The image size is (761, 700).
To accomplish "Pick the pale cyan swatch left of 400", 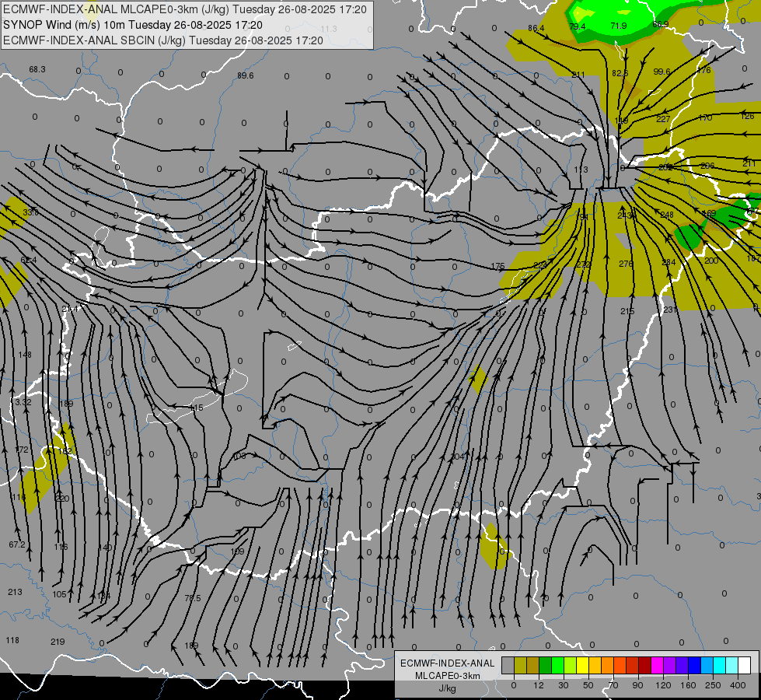I will (732, 665).
